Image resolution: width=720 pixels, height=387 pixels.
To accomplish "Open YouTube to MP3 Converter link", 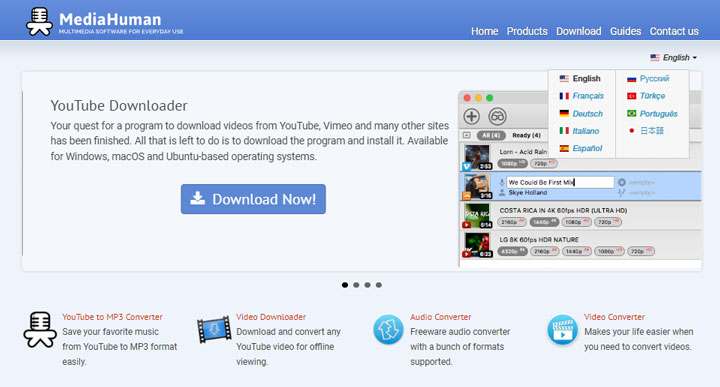I will pos(112,317).
